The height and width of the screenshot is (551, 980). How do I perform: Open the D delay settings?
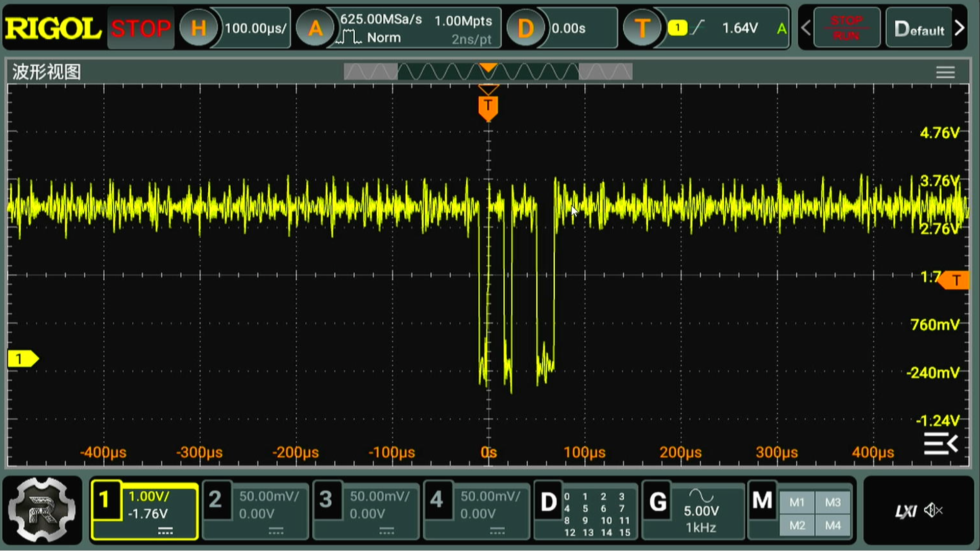coord(527,28)
